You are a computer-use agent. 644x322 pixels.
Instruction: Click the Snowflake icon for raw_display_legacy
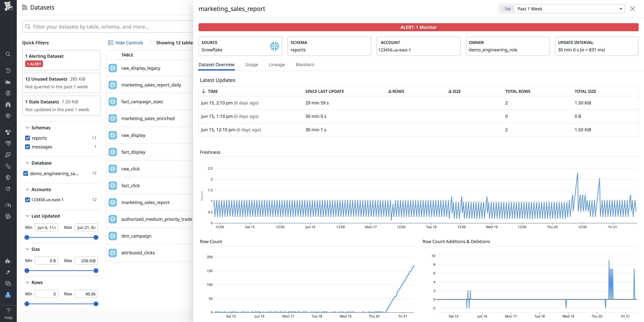tap(113, 68)
